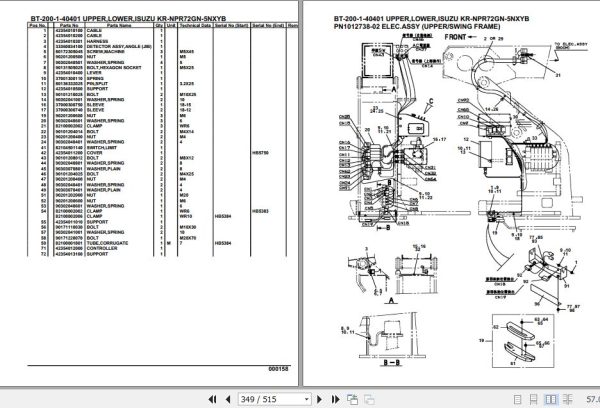Go to the next page
The image size is (600, 408).
point(320,400)
